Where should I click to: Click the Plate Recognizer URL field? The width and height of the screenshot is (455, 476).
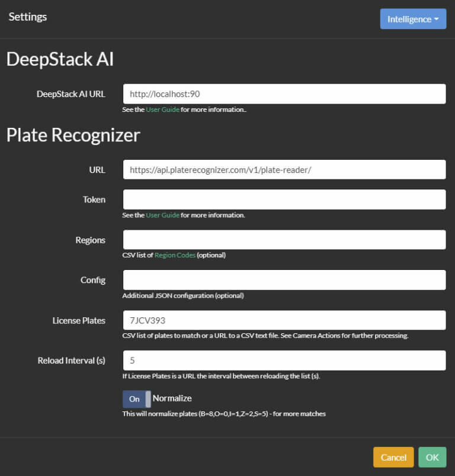284,170
